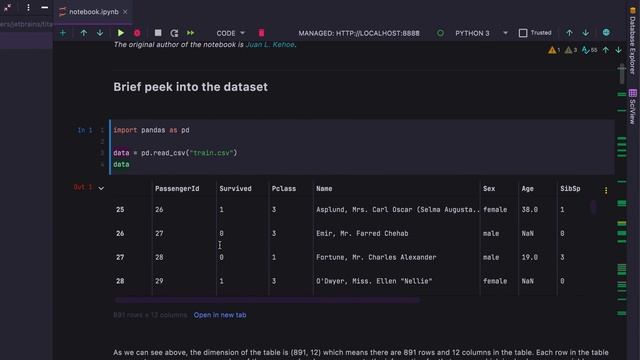The image size is (640, 360).
Task: Click name cell 'Fortune, Mr. Charles Alexander'
Action: pyautogui.click(x=376, y=257)
